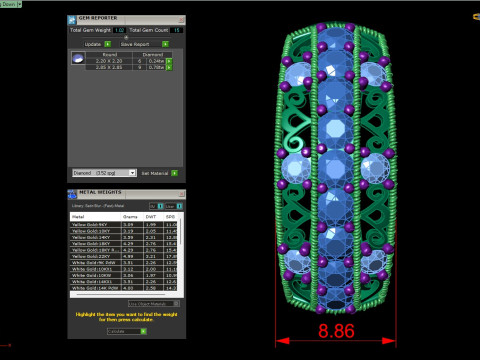Viewport: 480px width, 360px height.
Task: Click the Gem Reporter collapse handle below totals
Action: 126,37
